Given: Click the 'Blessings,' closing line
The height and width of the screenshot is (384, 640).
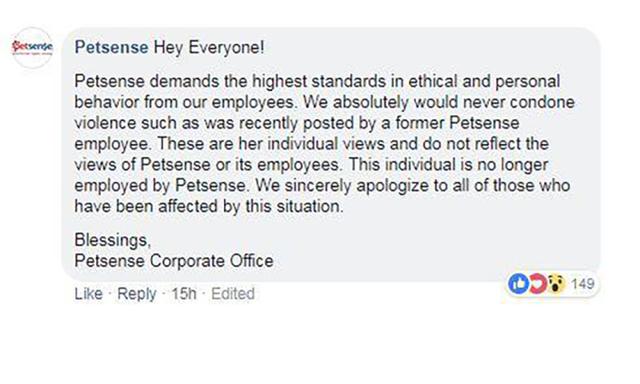Looking at the screenshot, I should 113,240.
